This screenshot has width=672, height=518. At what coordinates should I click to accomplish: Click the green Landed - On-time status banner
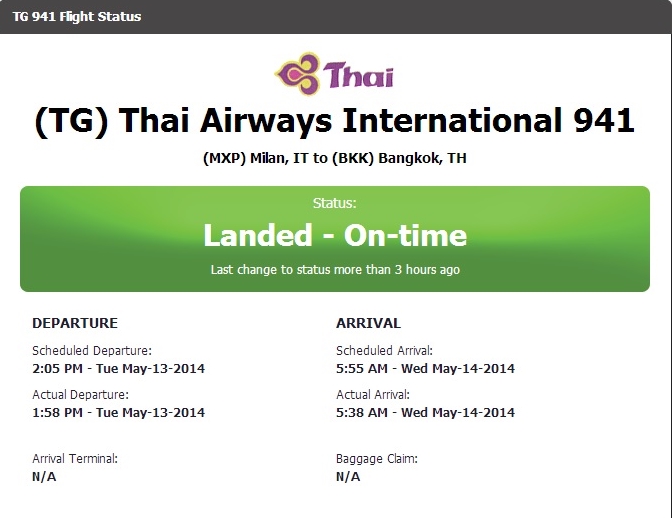[335, 239]
